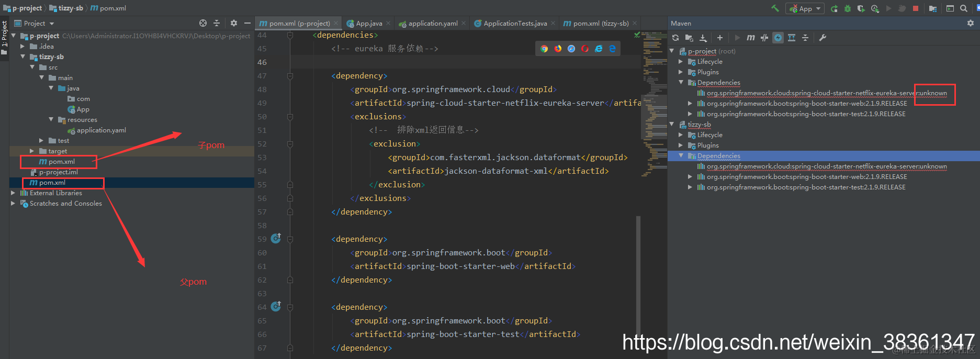Close the application.yaml tab
This screenshot has height=359, width=980.
464,23
